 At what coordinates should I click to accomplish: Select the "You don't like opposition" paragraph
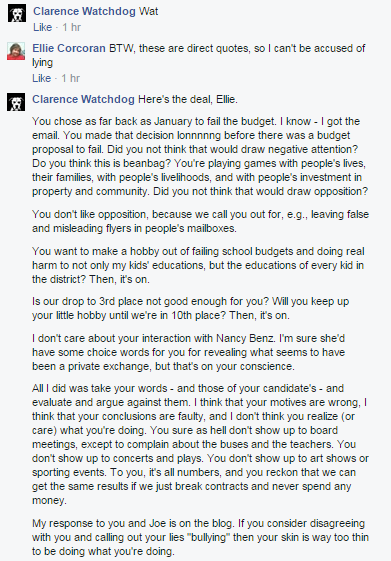pos(200,221)
